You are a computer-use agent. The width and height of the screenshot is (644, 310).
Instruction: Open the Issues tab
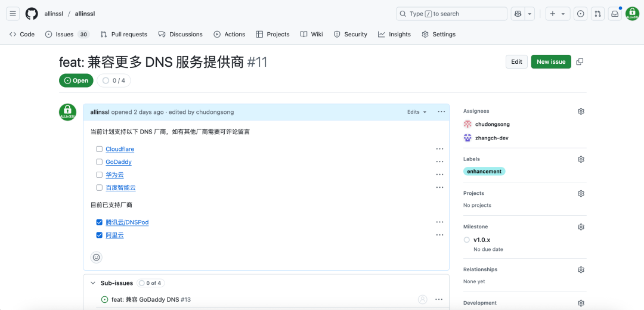point(67,35)
